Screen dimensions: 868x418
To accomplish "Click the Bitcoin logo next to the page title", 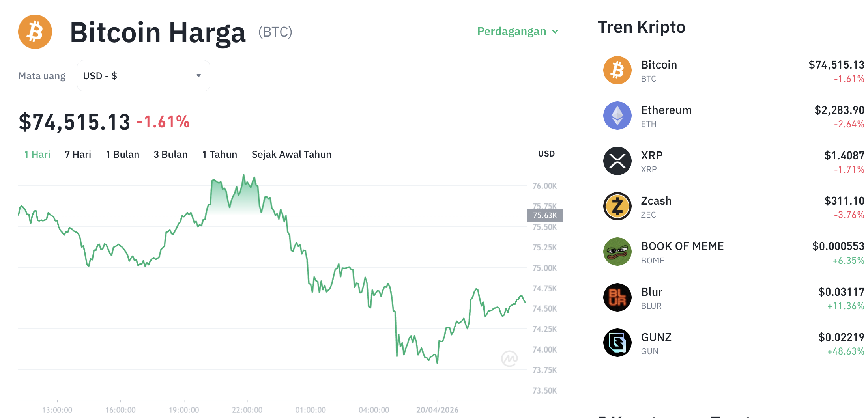I will tap(35, 32).
